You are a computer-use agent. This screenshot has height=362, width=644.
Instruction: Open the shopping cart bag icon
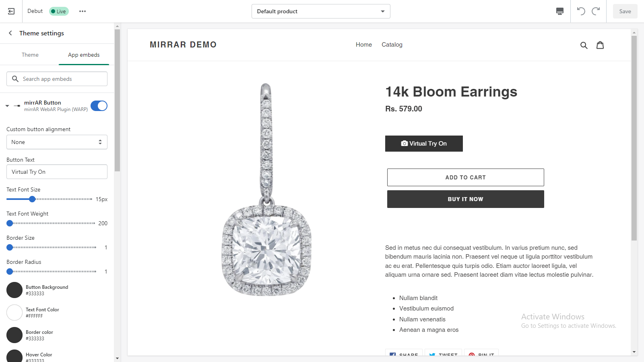[600, 45]
